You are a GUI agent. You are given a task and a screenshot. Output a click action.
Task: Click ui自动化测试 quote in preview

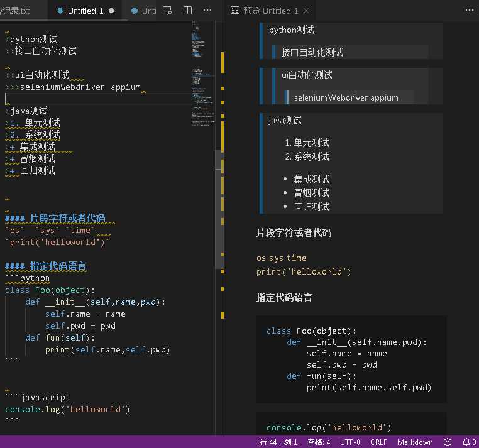tap(307, 75)
